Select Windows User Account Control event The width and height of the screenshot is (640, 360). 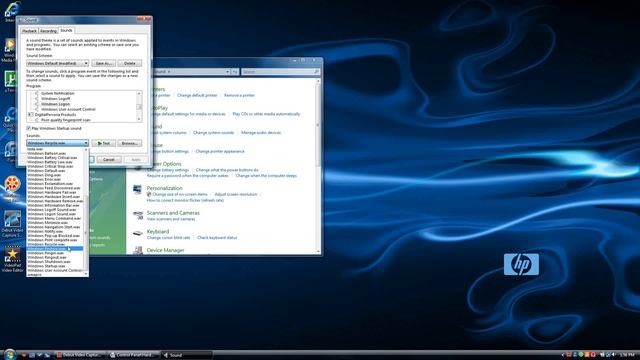point(68,109)
